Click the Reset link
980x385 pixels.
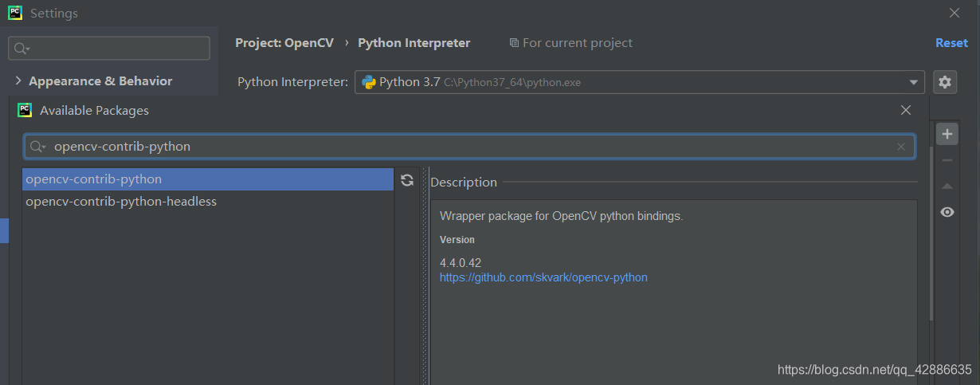click(951, 43)
